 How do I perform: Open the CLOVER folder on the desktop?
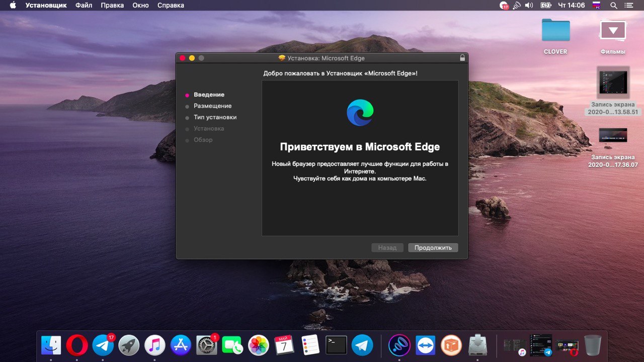tap(555, 36)
